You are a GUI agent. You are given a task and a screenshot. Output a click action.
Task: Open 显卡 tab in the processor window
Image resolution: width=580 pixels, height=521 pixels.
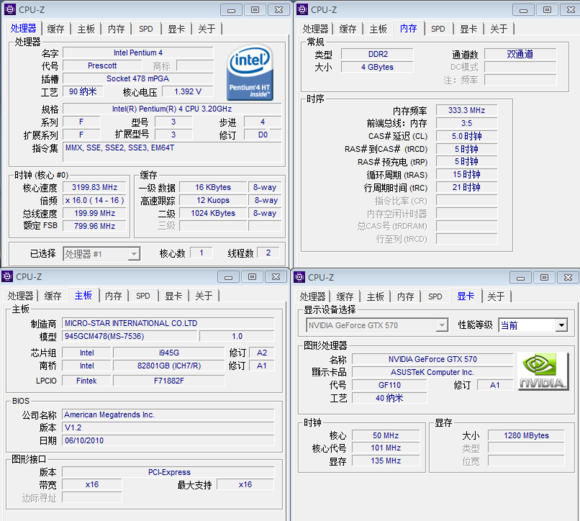(x=176, y=28)
